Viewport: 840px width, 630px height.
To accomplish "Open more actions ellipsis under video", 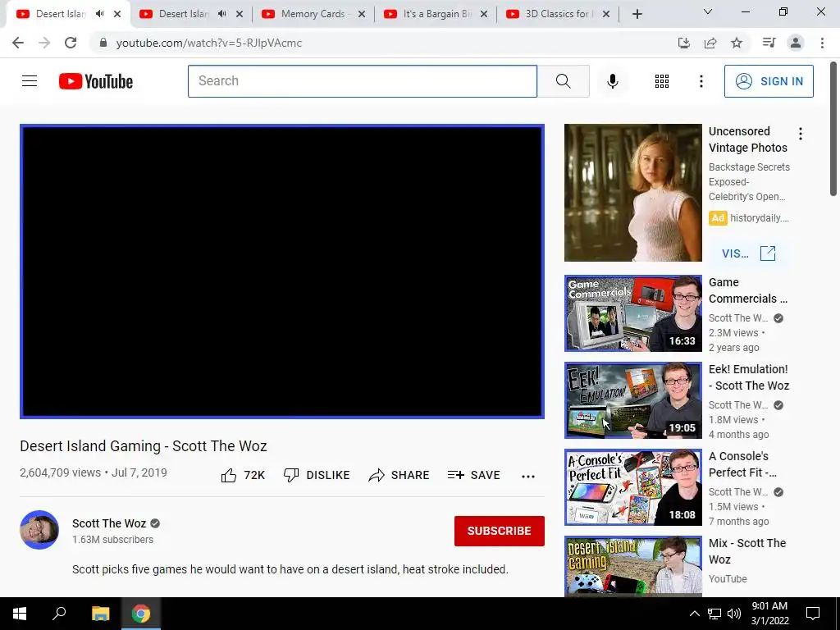I will pyautogui.click(x=528, y=476).
